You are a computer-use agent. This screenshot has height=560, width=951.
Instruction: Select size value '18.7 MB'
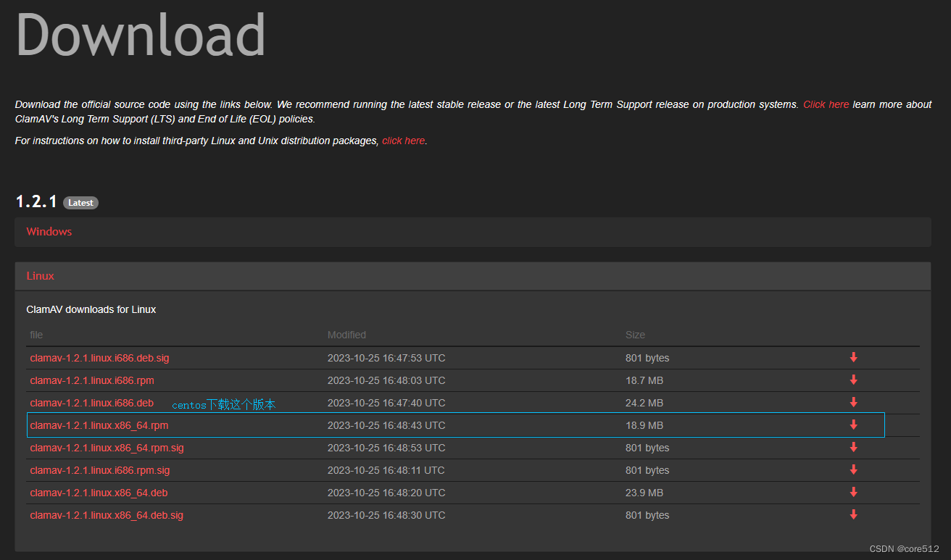pyautogui.click(x=644, y=380)
